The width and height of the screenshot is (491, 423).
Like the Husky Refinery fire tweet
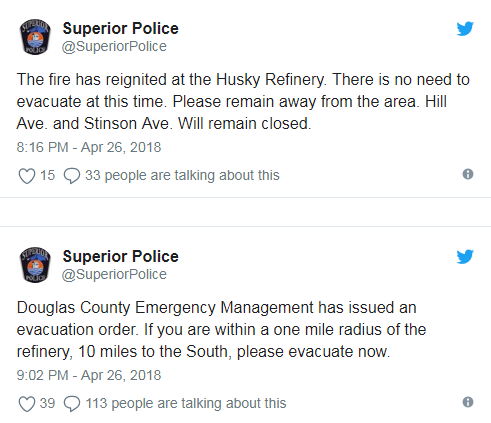27,176
